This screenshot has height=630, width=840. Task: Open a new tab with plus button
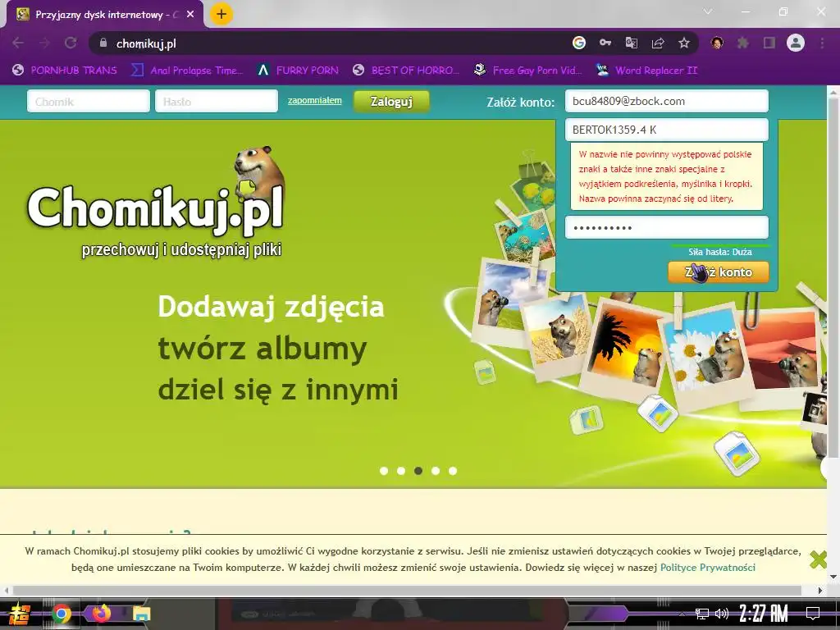coord(221,14)
